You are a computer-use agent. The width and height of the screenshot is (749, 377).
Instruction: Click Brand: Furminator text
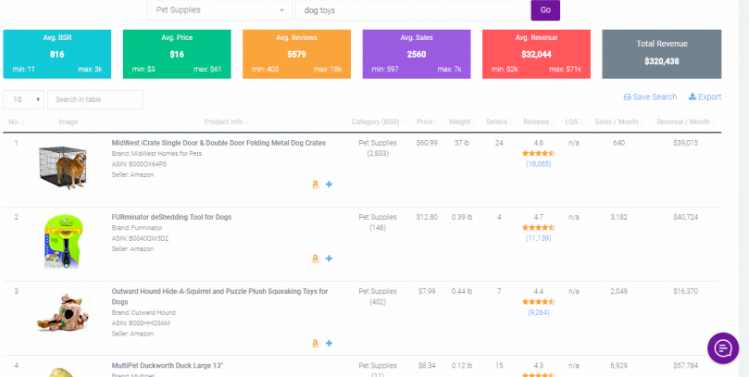137,228
